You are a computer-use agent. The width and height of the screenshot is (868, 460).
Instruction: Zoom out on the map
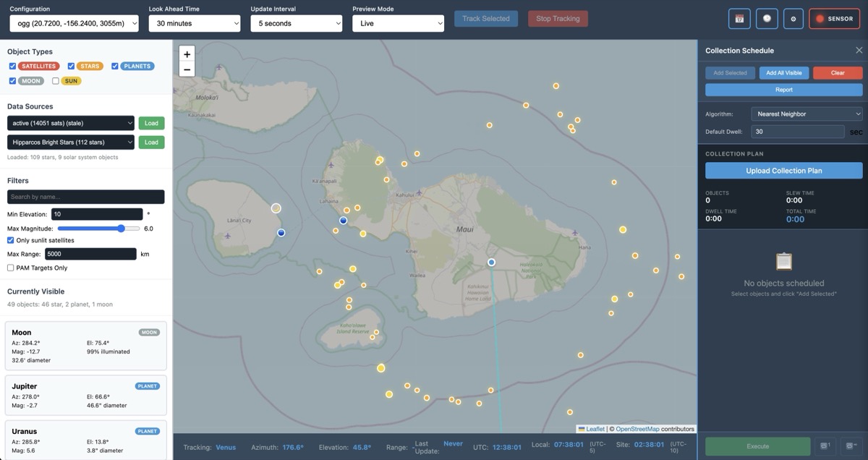187,69
